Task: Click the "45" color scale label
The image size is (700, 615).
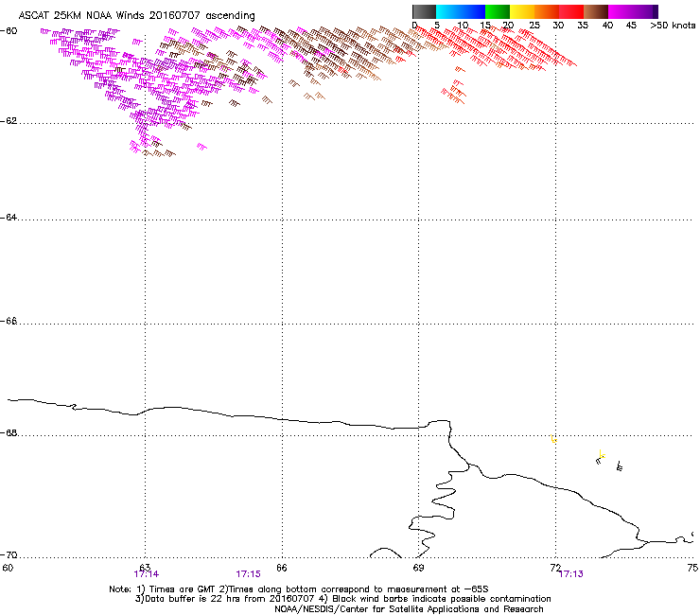Action: [631, 26]
